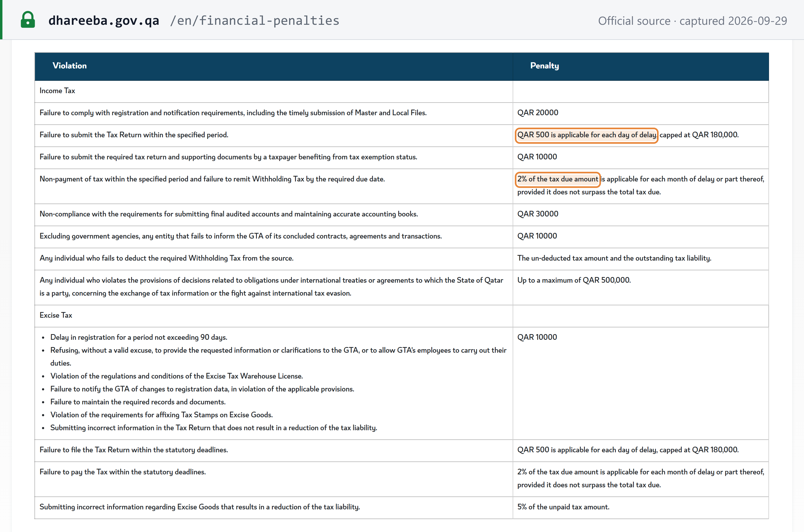Click the GTA concluded contracts violation text

241,236
